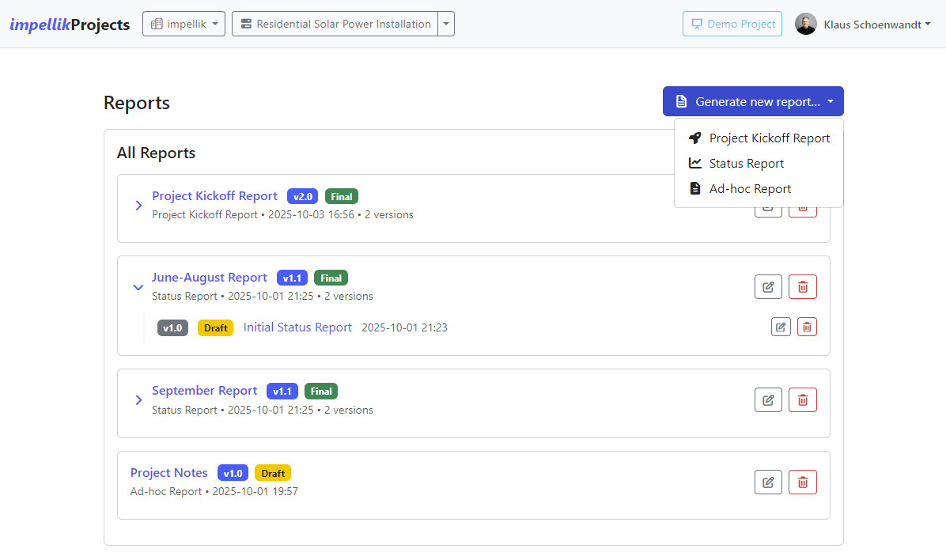Delete the June-August Report
The height and width of the screenshot is (560, 946).
[x=802, y=286]
